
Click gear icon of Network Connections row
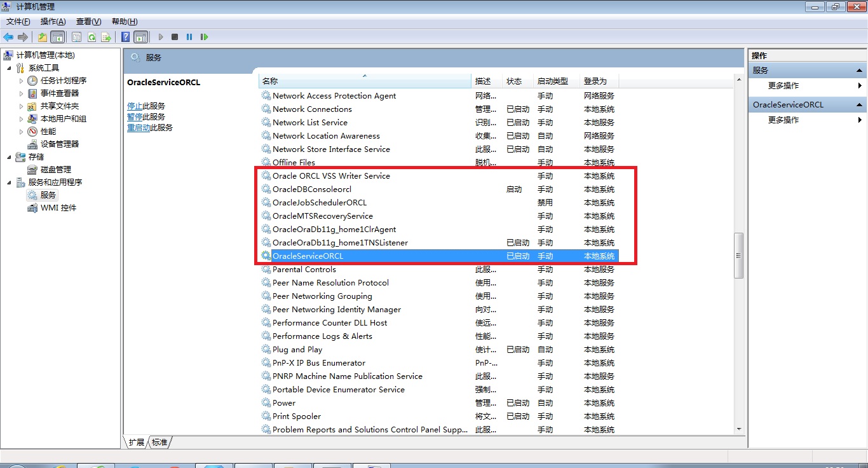coord(266,109)
